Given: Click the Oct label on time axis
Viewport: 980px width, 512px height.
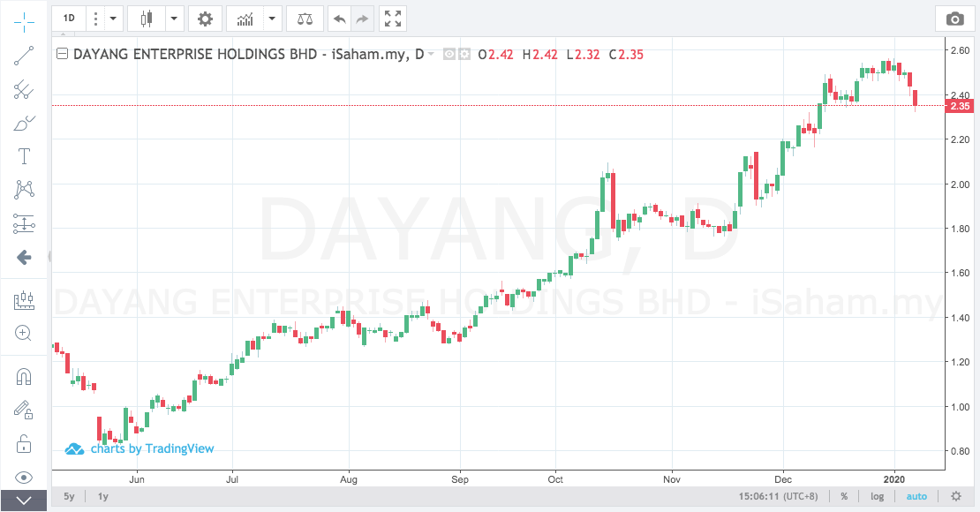Looking at the screenshot, I should click(x=555, y=479).
